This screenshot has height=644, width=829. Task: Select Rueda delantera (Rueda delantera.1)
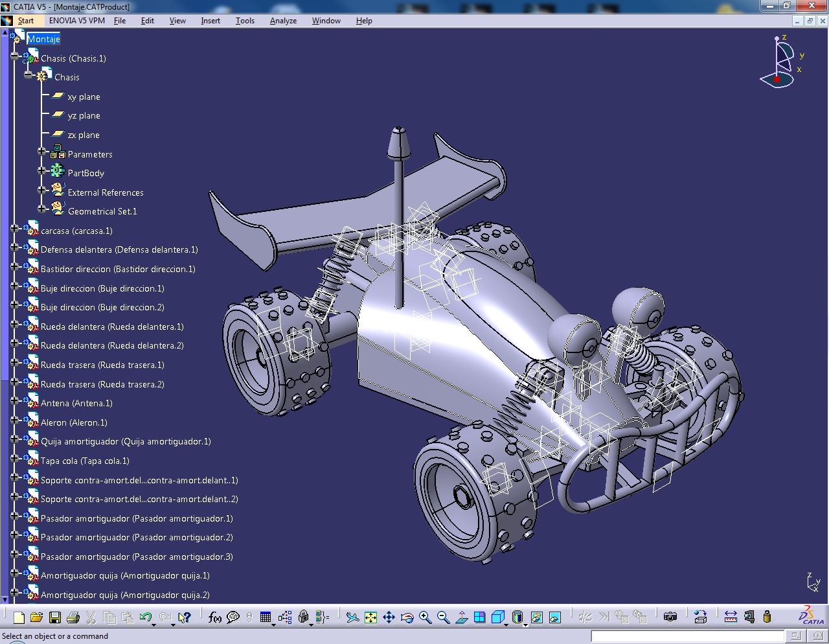112,327
